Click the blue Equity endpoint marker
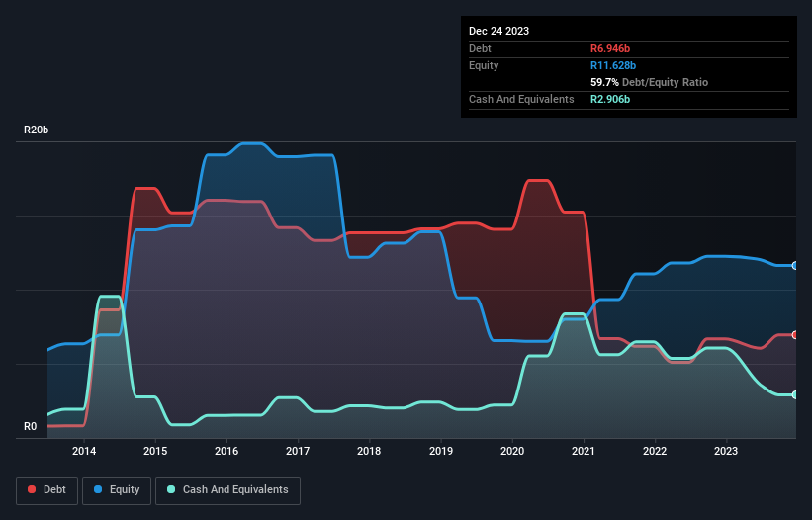This screenshot has height=520, width=812. click(x=795, y=265)
